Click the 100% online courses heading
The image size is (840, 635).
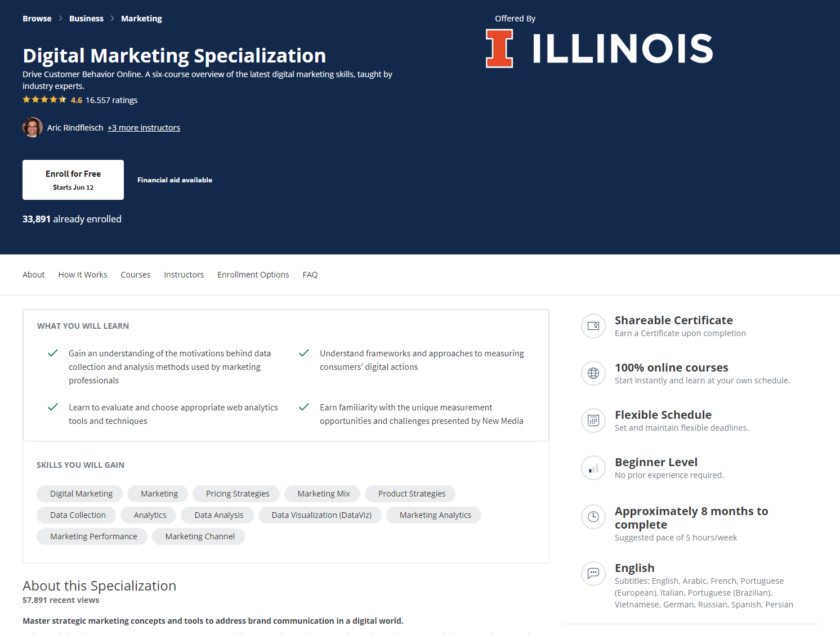[x=672, y=368]
